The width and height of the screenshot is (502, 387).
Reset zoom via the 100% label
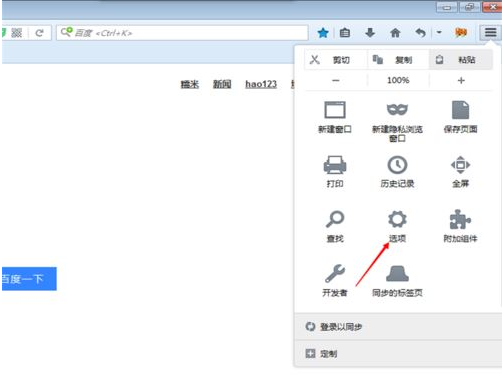click(398, 80)
